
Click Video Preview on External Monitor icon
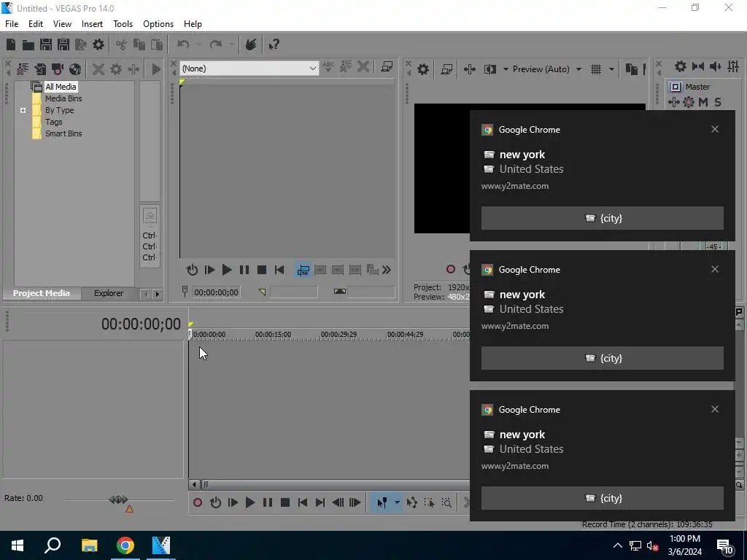446,69
